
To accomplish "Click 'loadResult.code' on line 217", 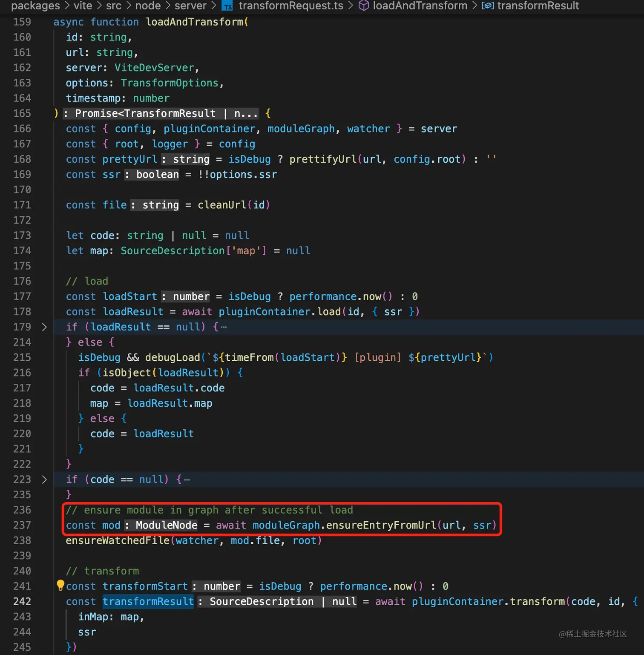I will pos(179,388).
